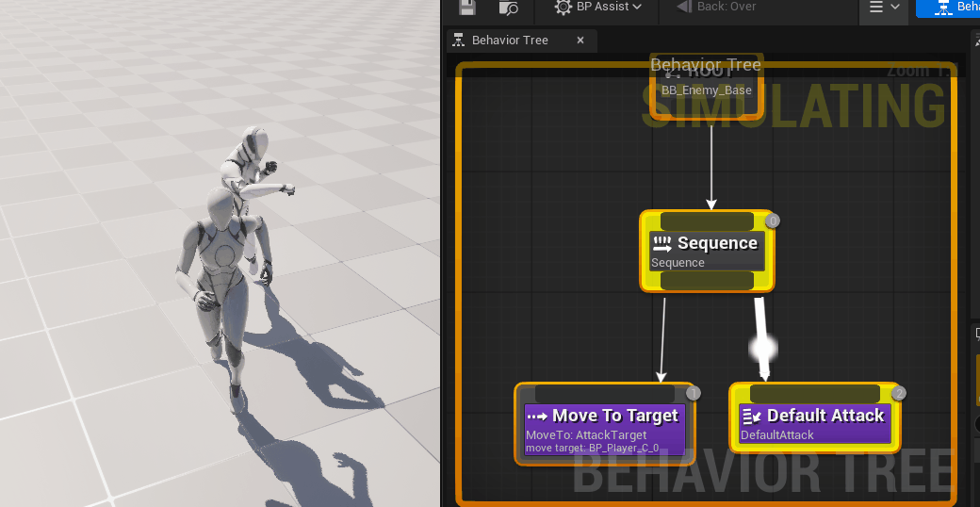980x507 pixels.
Task: Click the Default Attack task icon
Action: pos(751,416)
